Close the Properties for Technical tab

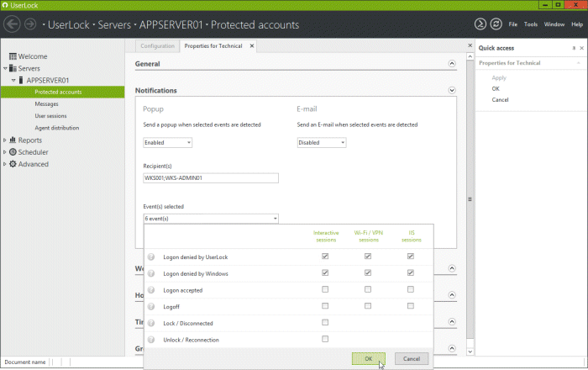coord(252,45)
